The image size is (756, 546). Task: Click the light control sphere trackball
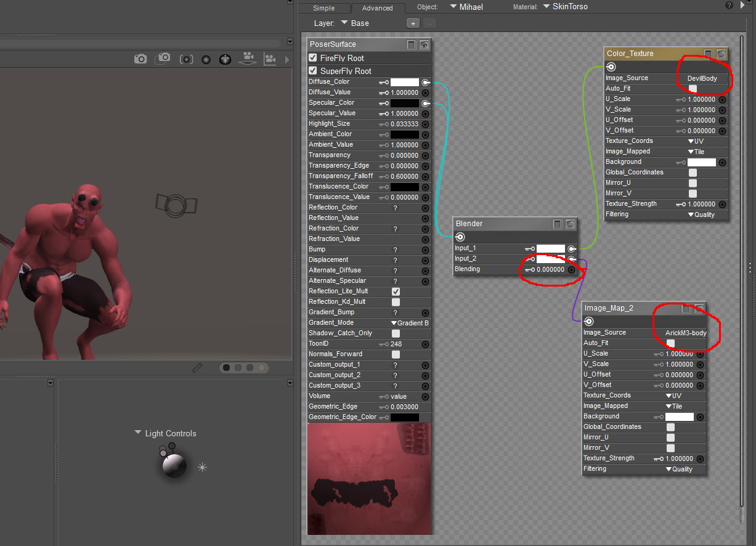174,466
